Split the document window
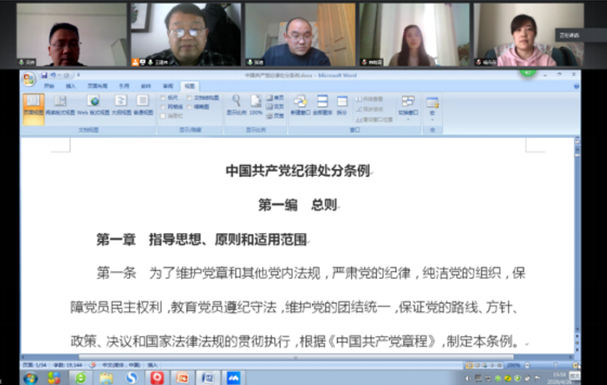Screen dimensions: 607x385 (x=342, y=104)
